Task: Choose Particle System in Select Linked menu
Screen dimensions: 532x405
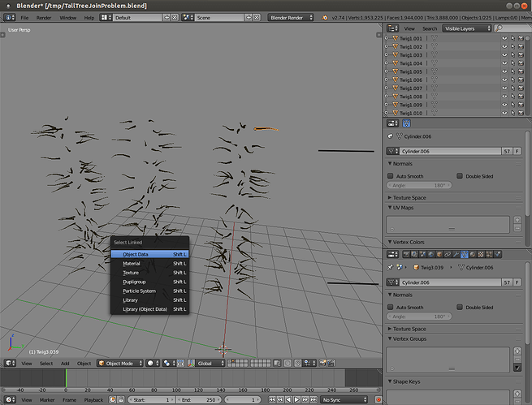Action: 149,291
